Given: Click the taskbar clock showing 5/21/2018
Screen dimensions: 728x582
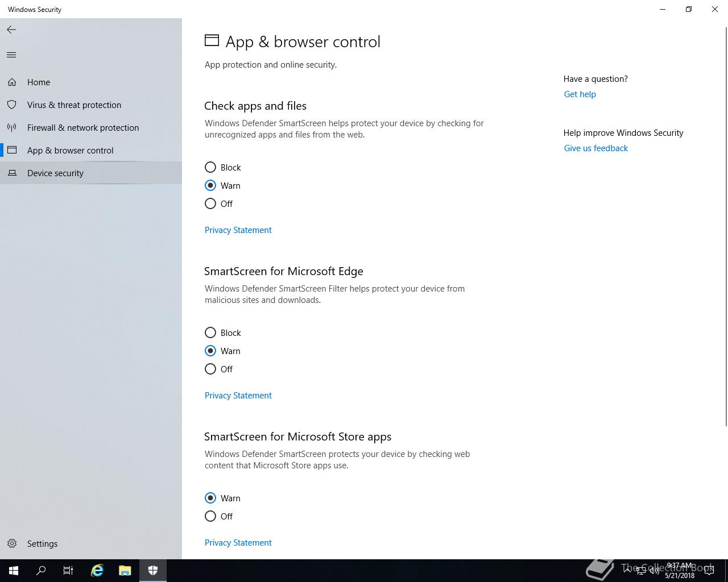Looking at the screenshot, I should click(680, 571).
